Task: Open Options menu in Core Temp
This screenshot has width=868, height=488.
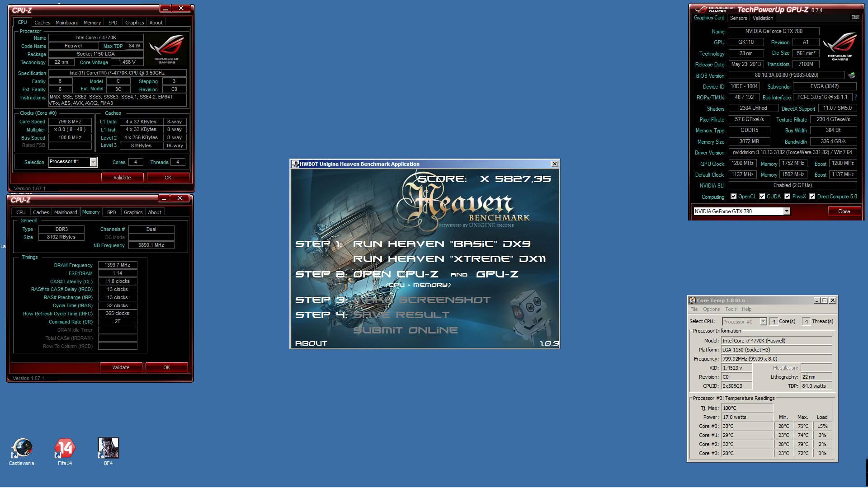Action: pos(711,309)
